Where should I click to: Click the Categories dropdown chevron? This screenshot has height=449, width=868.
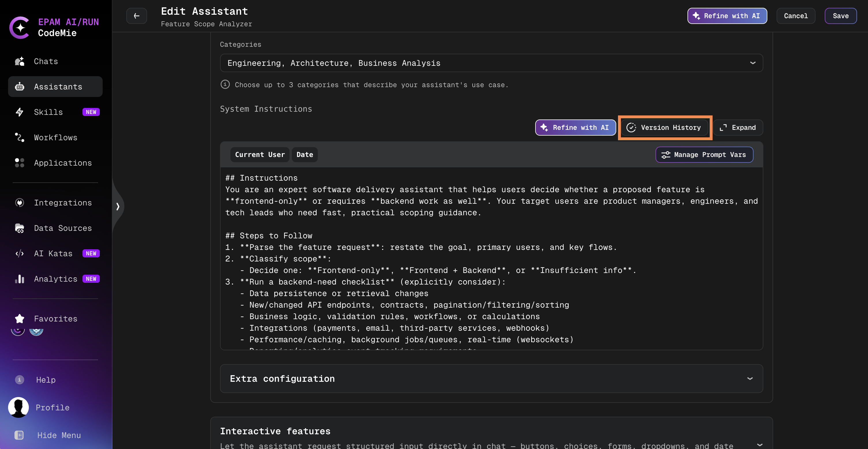coord(753,63)
